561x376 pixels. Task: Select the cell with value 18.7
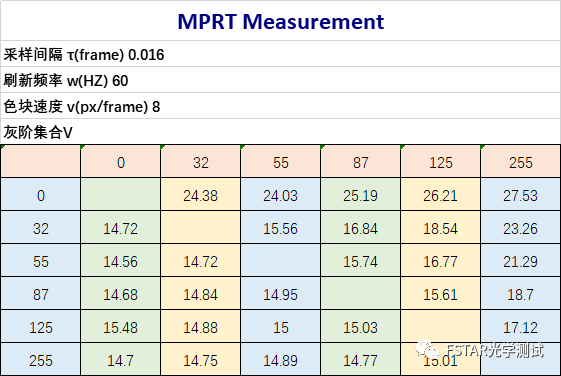[521, 294]
